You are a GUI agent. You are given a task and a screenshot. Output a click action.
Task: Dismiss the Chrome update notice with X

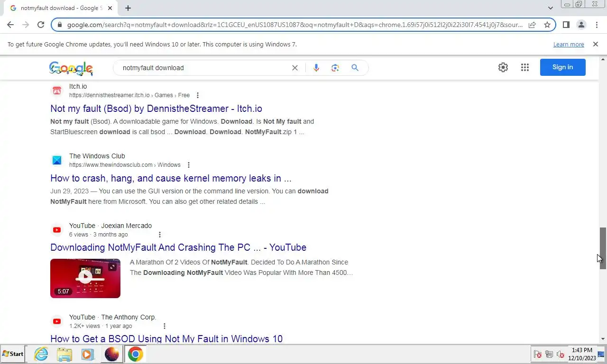(x=595, y=44)
